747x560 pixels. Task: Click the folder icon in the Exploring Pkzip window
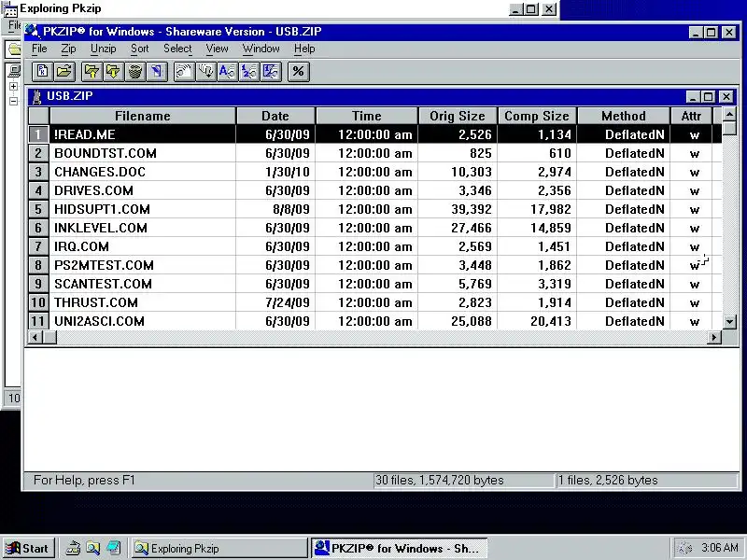click(x=14, y=49)
